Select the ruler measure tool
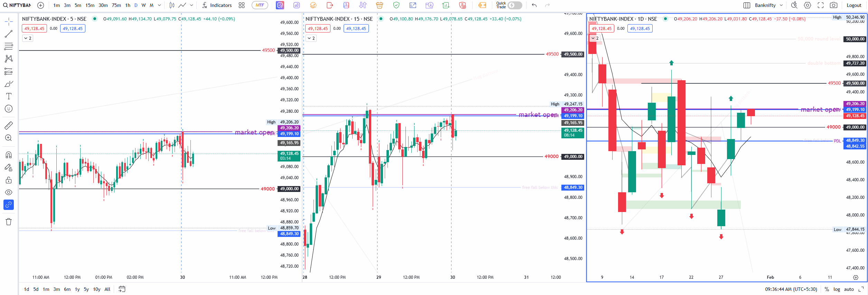Screen dimensions: 868x295 click(9, 125)
